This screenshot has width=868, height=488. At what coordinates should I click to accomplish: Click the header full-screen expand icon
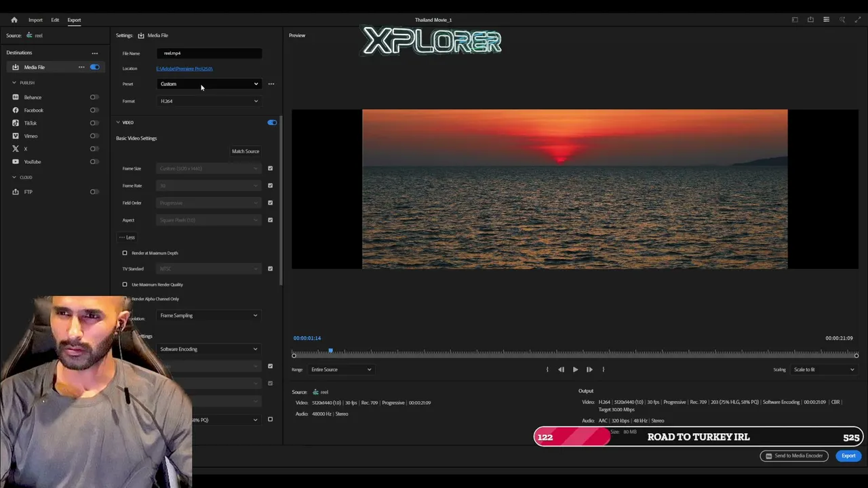coord(858,20)
